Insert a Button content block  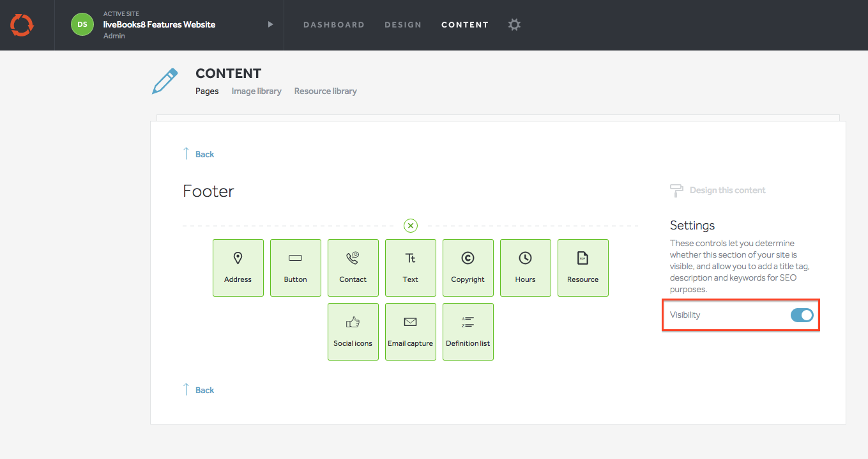(x=295, y=268)
